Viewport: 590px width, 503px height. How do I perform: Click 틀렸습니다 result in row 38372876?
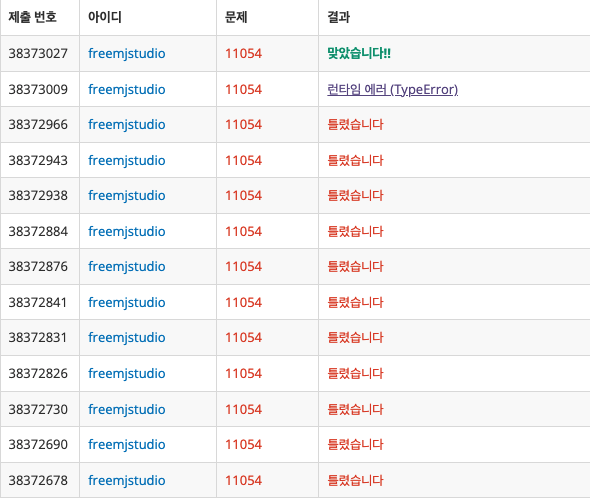355,267
